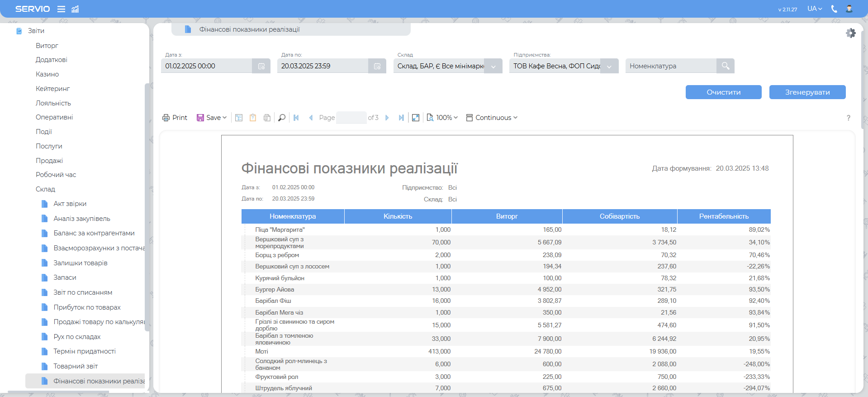The height and width of the screenshot is (397, 868).
Task: Open the hamburger menu next to SERVIO
Action: point(61,9)
